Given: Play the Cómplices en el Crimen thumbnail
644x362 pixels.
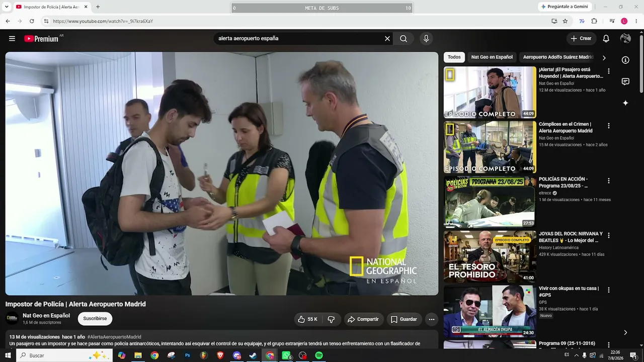Looking at the screenshot, I should (490, 147).
